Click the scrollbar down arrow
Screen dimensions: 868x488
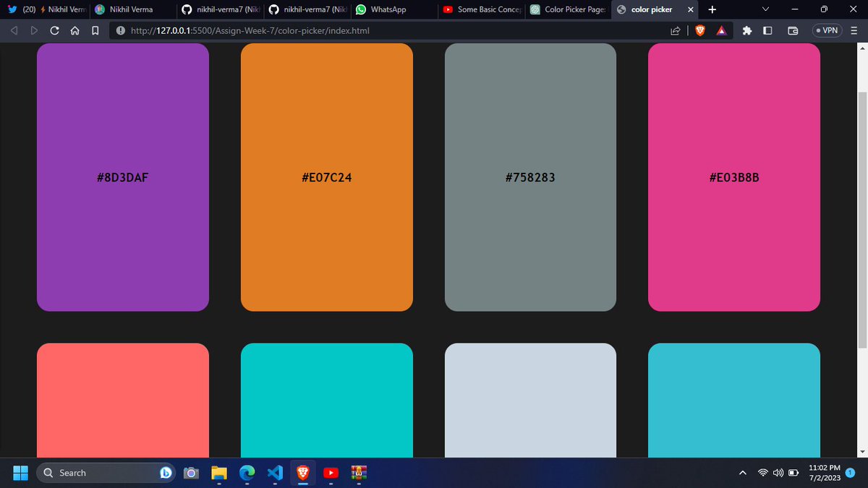861,452
